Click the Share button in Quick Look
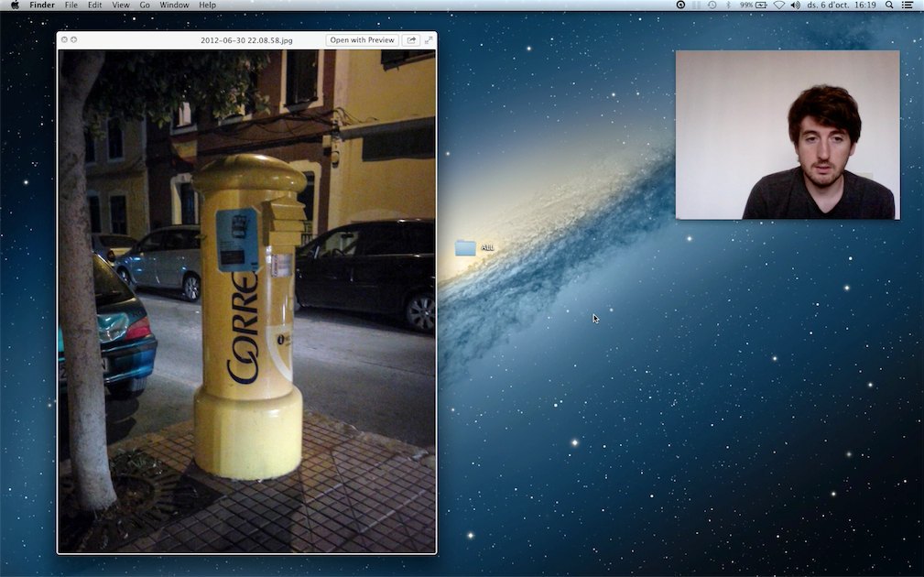 [411, 40]
